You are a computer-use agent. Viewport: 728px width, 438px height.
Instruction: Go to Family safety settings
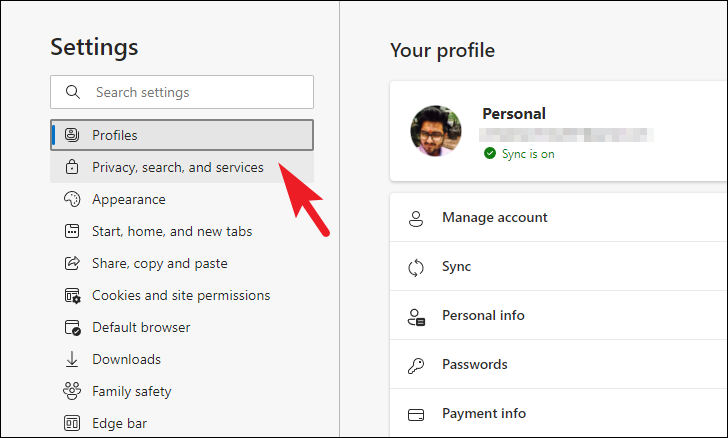tap(182, 392)
